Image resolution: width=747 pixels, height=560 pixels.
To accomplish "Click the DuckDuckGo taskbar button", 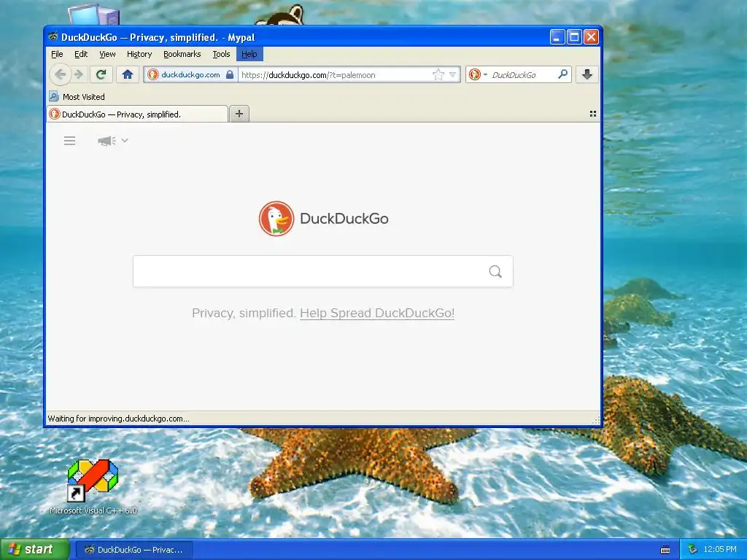I will pyautogui.click(x=134, y=550).
